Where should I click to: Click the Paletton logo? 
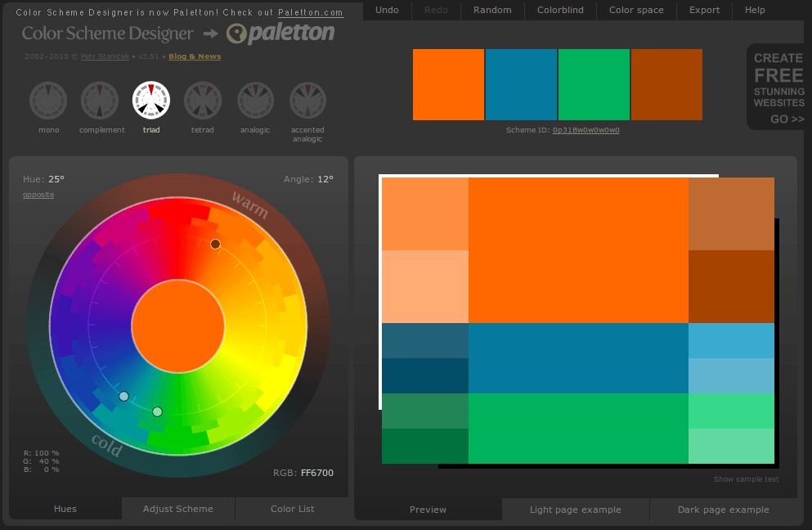point(280,34)
